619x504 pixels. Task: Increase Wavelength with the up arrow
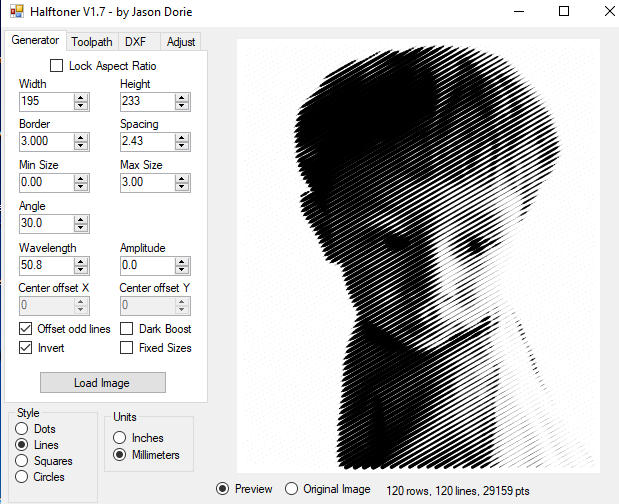(x=81, y=262)
